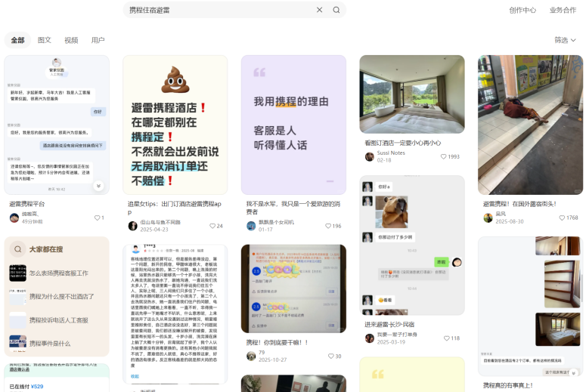This screenshot has width=586, height=392.
Task: Open avatar of user 吴风
Action: [488, 218]
